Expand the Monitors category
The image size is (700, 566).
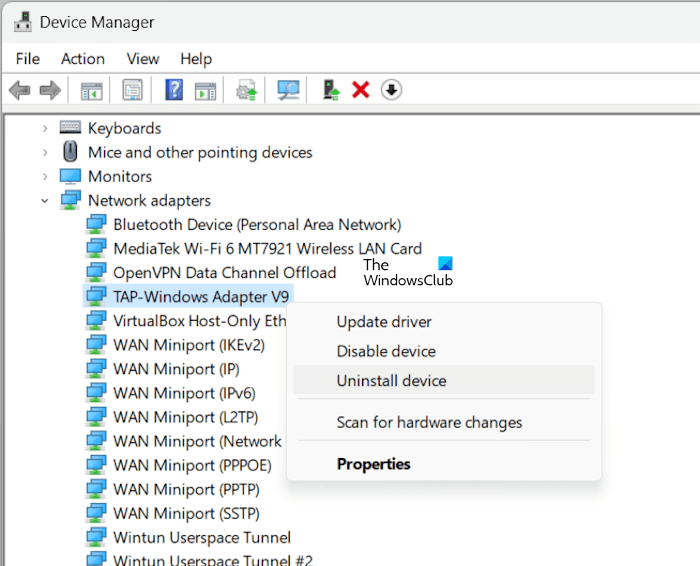point(45,176)
